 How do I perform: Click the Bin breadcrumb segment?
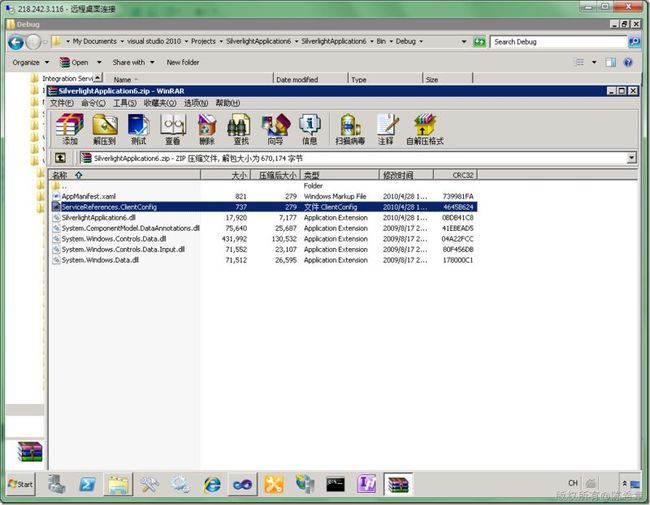pos(381,41)
